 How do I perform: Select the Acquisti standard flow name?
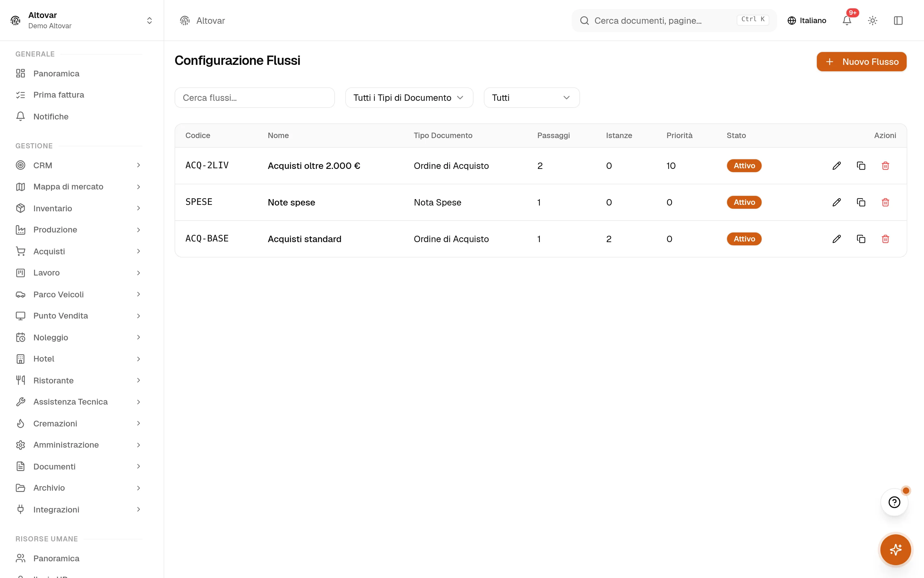[x=304, y=239]
